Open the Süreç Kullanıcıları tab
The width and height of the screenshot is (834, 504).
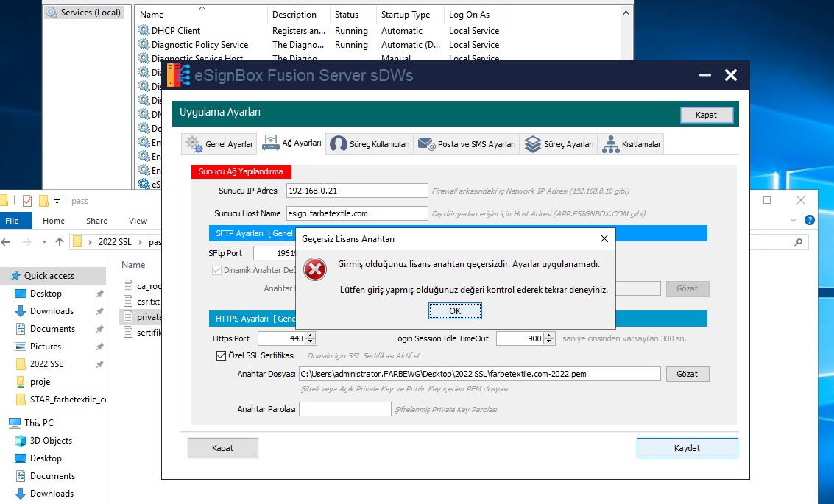click(370, 144)
